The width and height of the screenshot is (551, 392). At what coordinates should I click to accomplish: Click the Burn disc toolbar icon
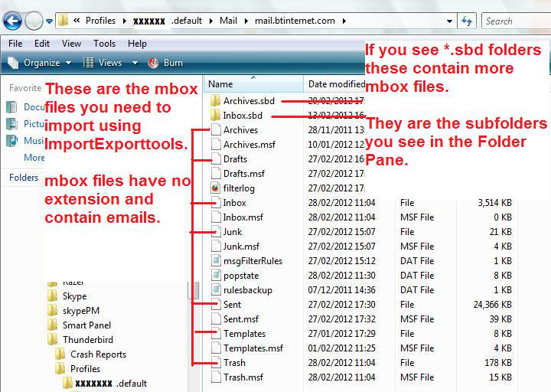coord(153,63)
